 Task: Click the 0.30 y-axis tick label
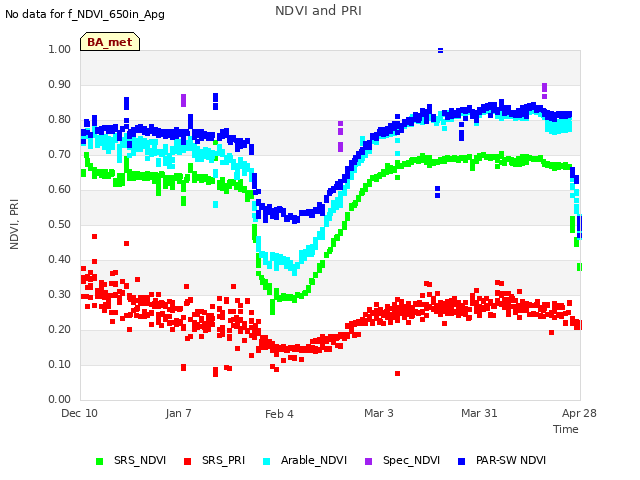pyautogui.click(x=60, y=294)
